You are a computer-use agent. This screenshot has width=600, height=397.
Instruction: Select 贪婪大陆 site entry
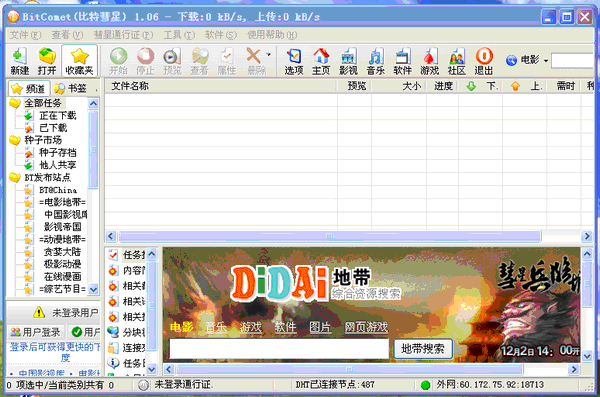coord(62,252)
